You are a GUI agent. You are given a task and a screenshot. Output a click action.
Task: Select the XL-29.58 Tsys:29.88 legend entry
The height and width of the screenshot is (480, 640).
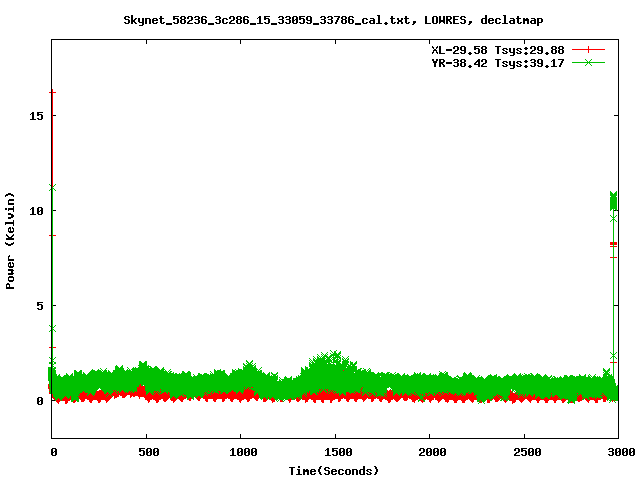coord(498,50)
